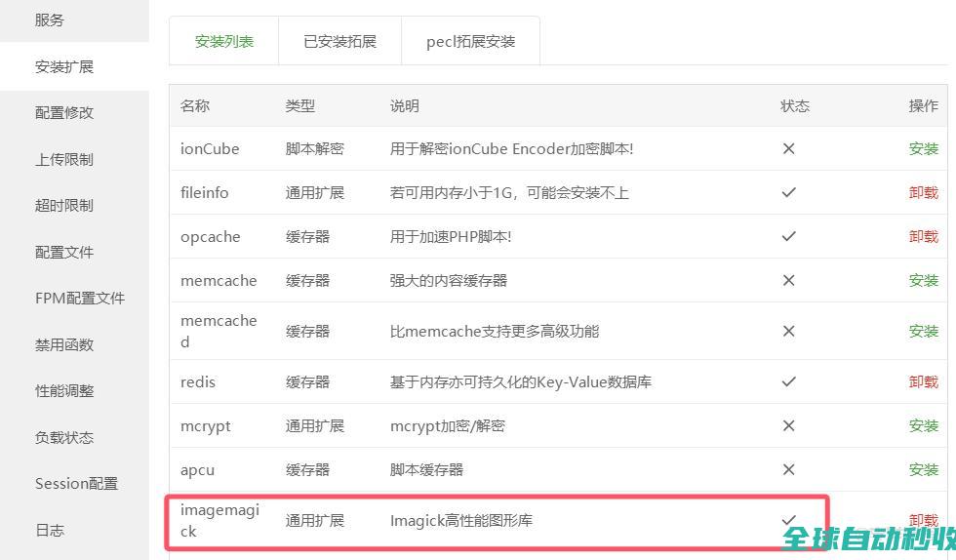Image resolution: width=956 pixels, height=560 pixels.
Task: Open the pecl拓展安装 tab
Action: 470,41
